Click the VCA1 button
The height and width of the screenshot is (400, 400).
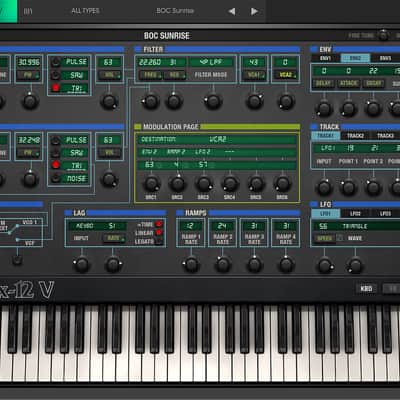pyautogui.click(x=254, y=75)
